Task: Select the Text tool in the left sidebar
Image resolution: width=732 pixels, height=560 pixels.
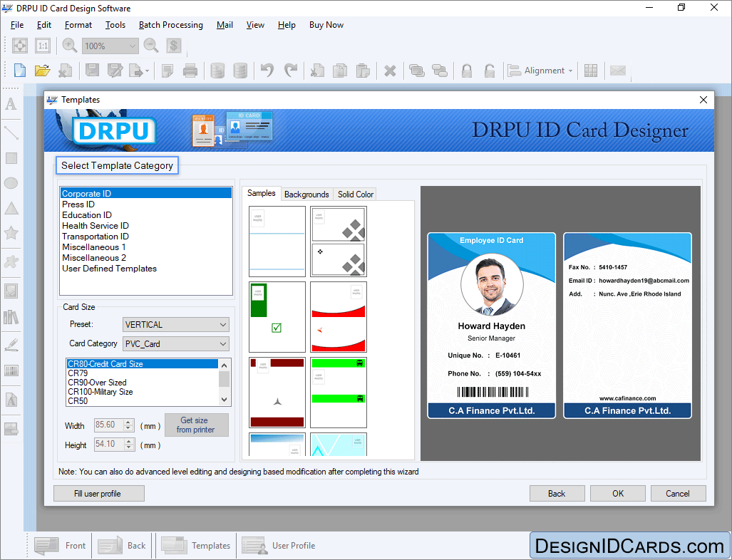Action: [11, 104]
